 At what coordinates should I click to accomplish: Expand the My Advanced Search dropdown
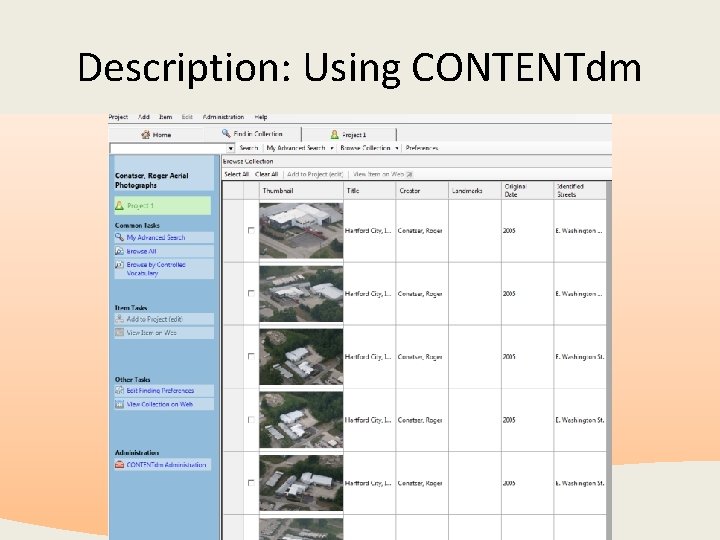(332, 148)
